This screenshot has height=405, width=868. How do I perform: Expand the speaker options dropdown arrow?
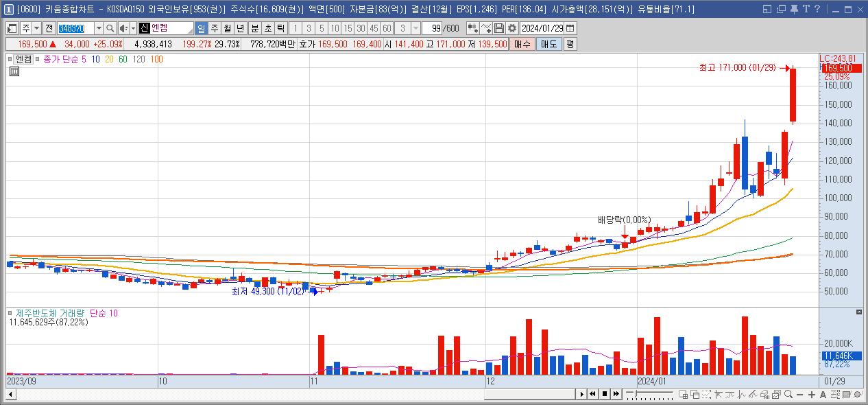click(133, 28)
